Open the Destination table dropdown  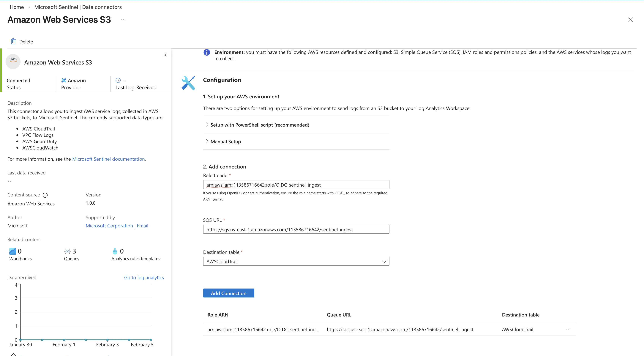296,262
